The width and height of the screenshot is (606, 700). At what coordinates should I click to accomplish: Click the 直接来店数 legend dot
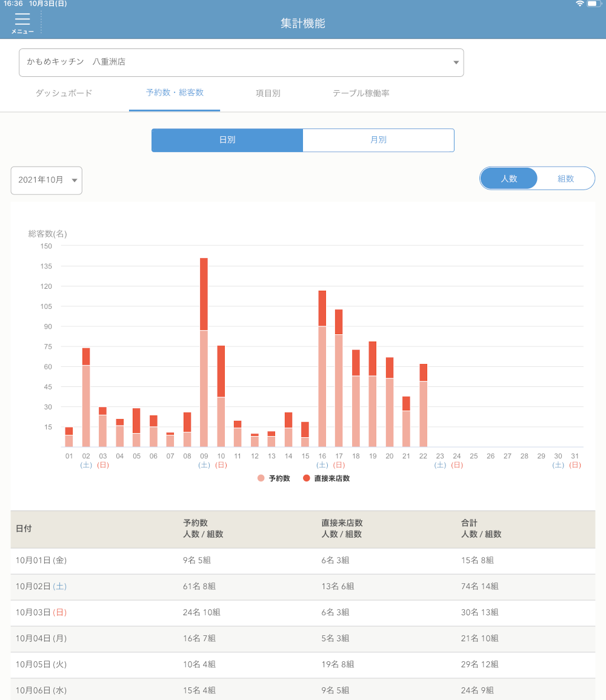(306, 478)
